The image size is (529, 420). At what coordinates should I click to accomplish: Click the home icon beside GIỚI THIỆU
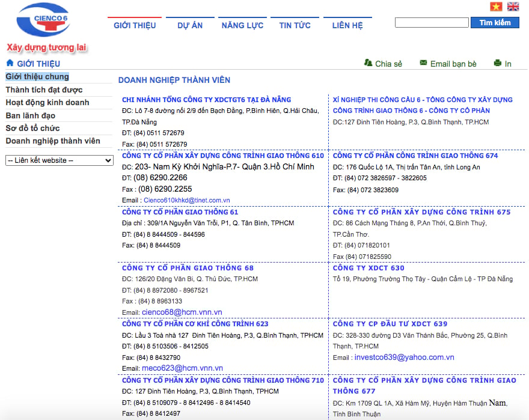point(10,63)
